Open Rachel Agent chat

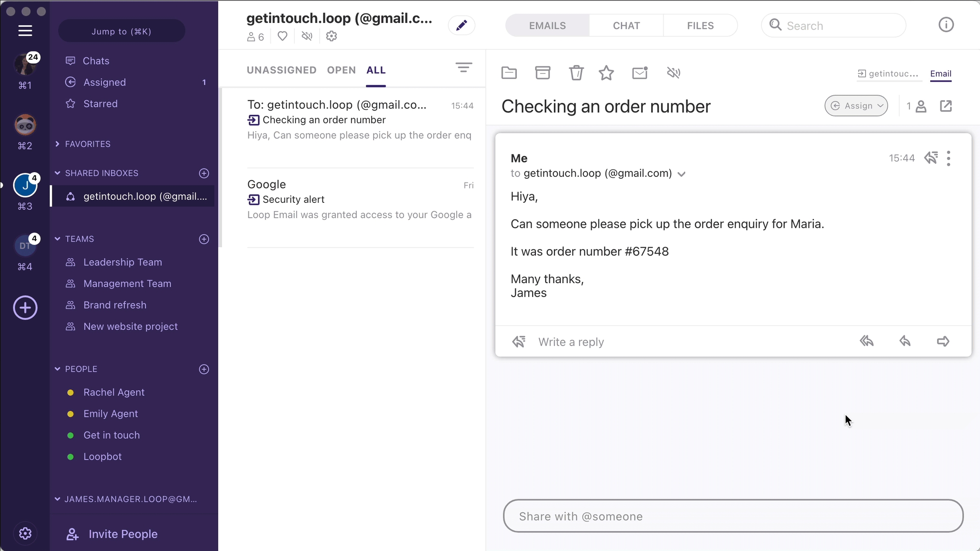pyautogui.click(x=114, y=392)
